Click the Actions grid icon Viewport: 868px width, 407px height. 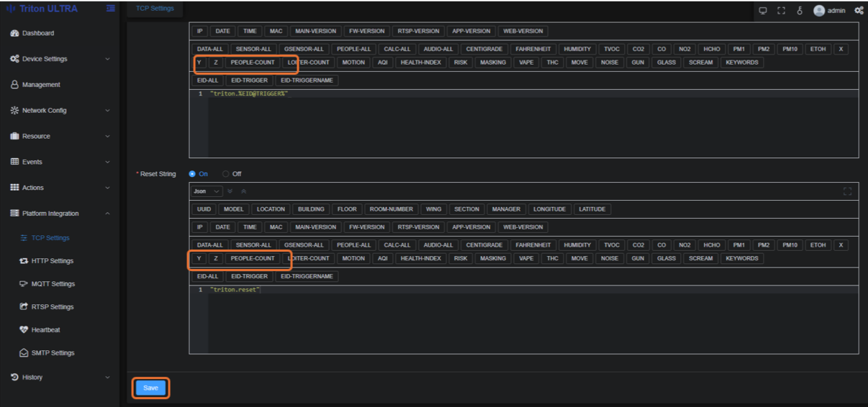14,187
